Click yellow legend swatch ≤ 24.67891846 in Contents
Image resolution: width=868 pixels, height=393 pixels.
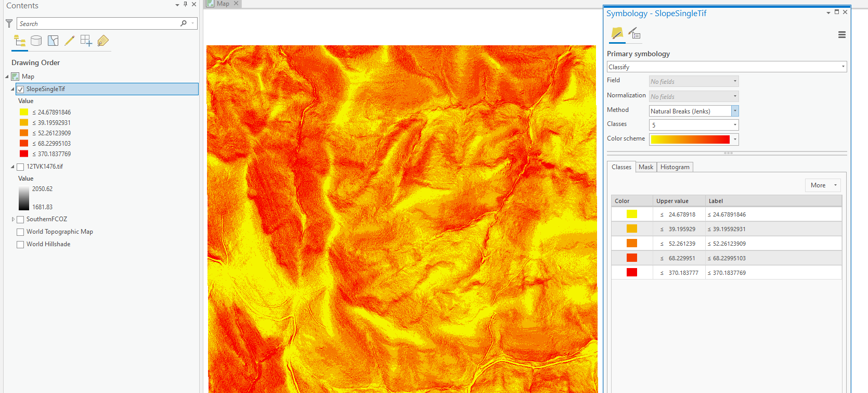point(24,112)
